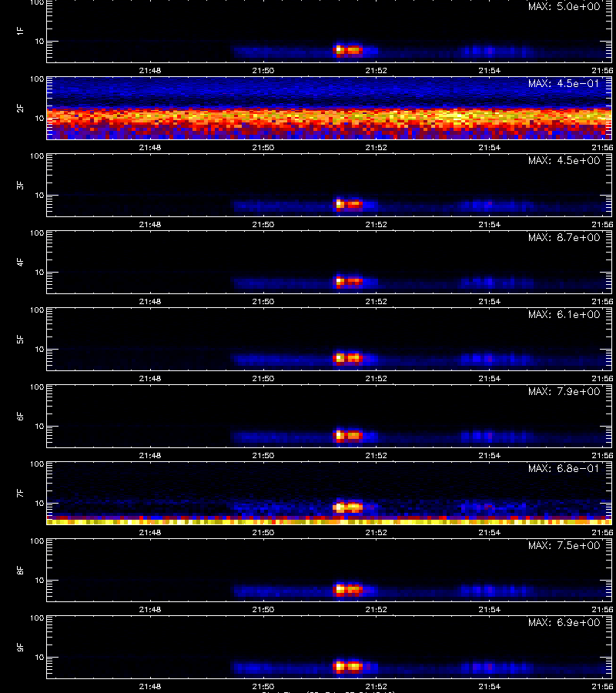Click the '4F' panel axis label
616x693 pixels.
point(20,262)
